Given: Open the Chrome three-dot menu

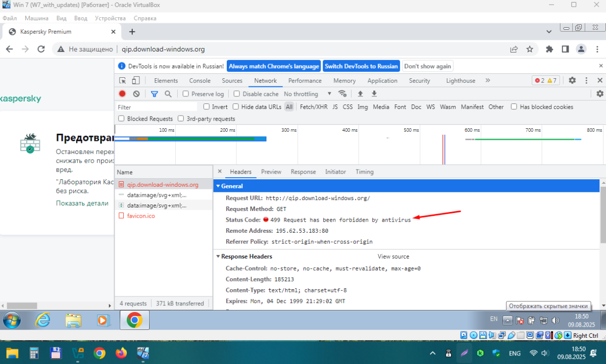Looking at the screenshot, I should [x=596, y=49].
